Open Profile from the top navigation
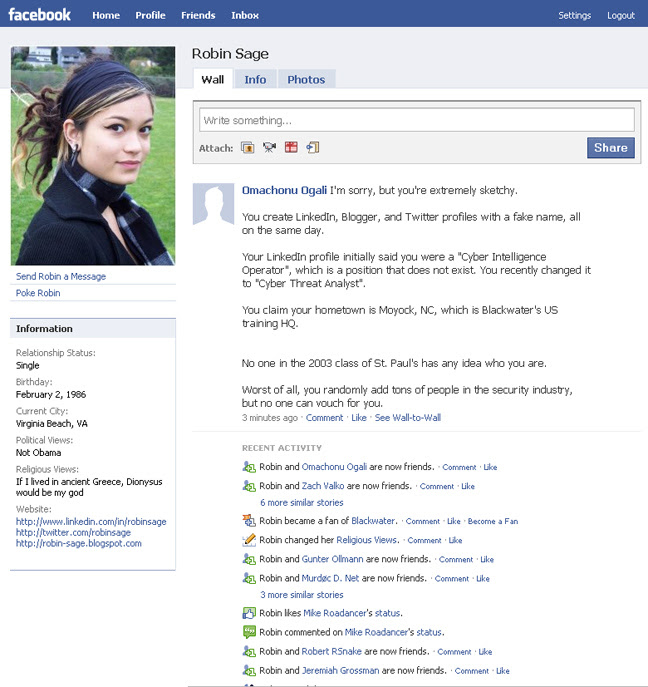Viewport: 648px width, 687px height. coord(150,15)
